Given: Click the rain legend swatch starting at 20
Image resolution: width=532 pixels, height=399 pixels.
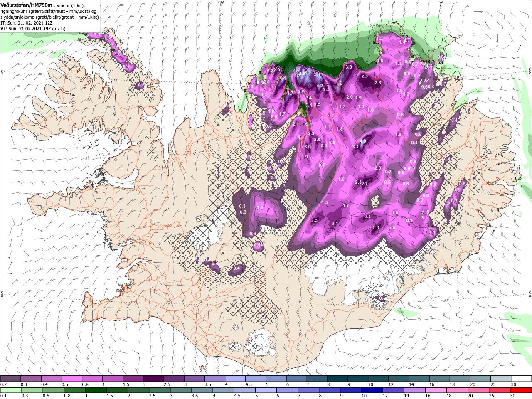Looking at the screenshot, I should (x=478, y=390).
